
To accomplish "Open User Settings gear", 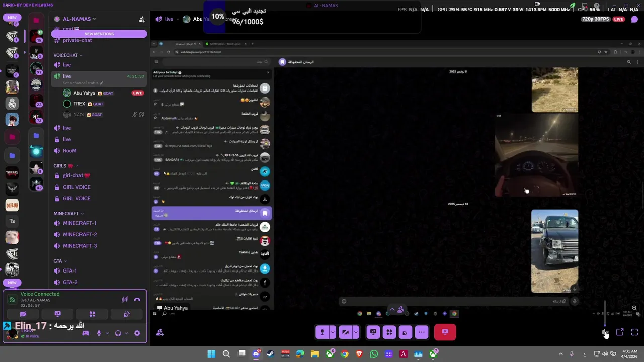I will pyautogui.click(x=137, y=333).
